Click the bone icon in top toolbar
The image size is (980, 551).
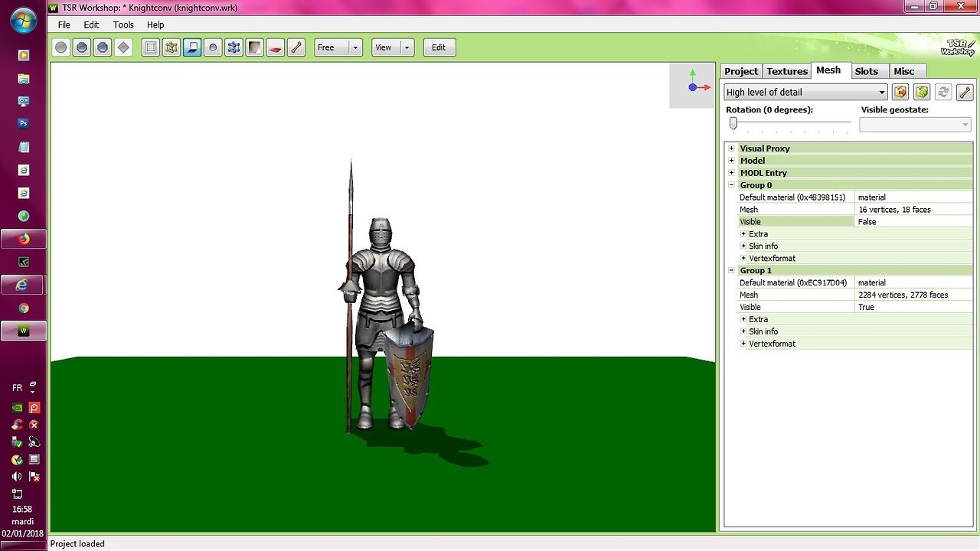tap(296, 47)
